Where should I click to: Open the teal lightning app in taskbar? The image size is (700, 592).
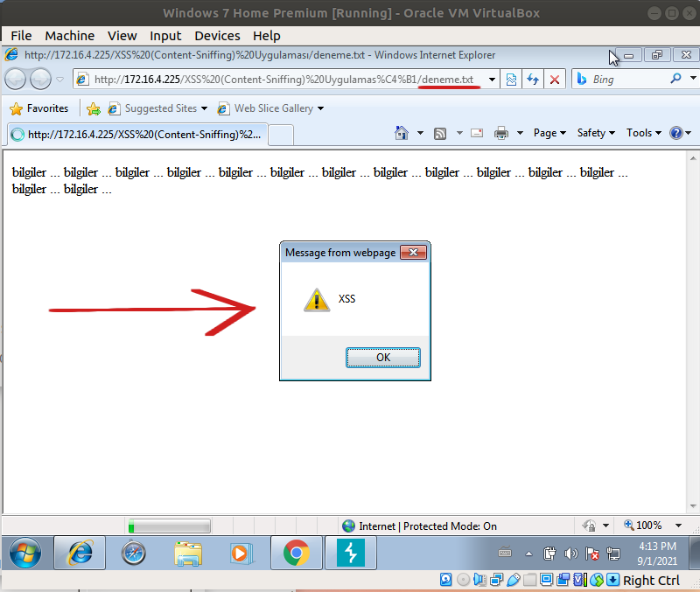[x=351, y=554]
